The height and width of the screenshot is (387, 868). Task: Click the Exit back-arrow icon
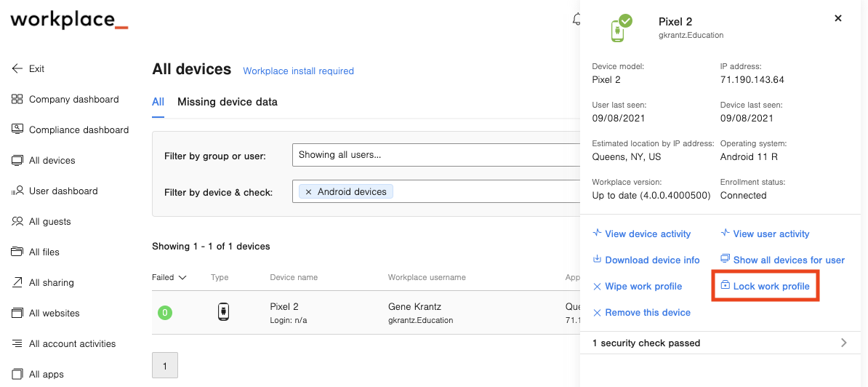(x=17, y=68)
